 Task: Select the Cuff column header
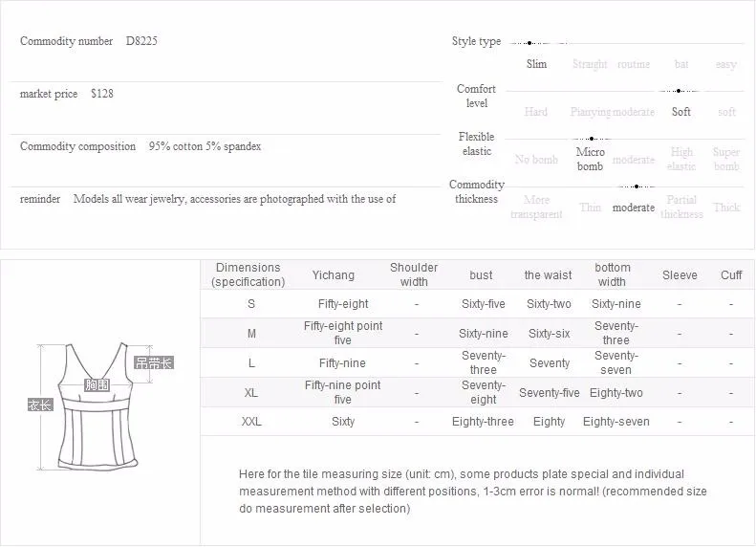731,275
